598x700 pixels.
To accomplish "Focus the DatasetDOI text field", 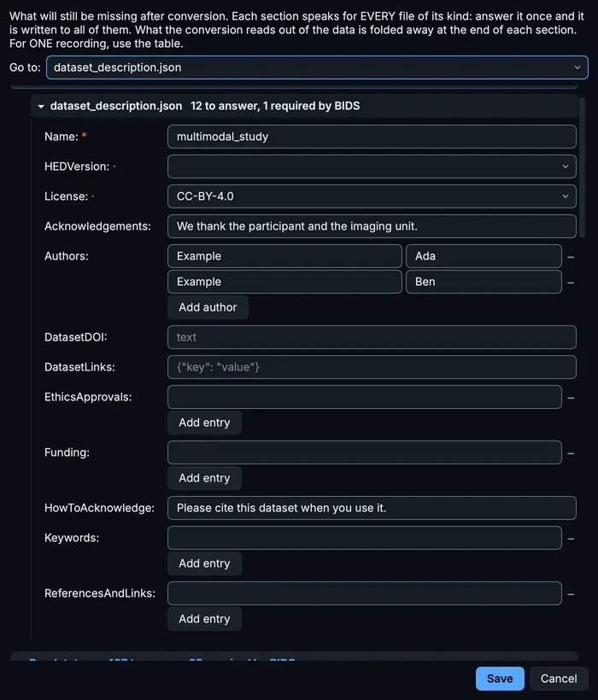I will [372, 337].
